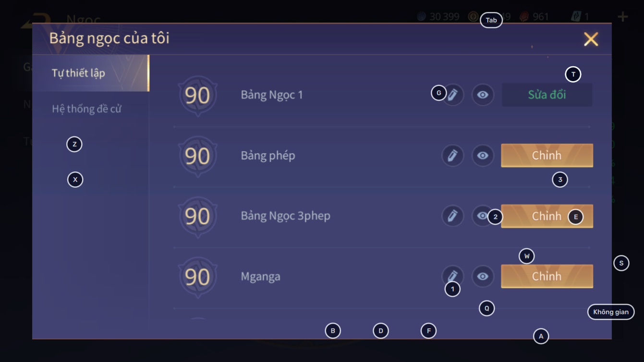
Task: Click the level 90 emblem beside Bảng phép
Action: (x=197, y=156)
